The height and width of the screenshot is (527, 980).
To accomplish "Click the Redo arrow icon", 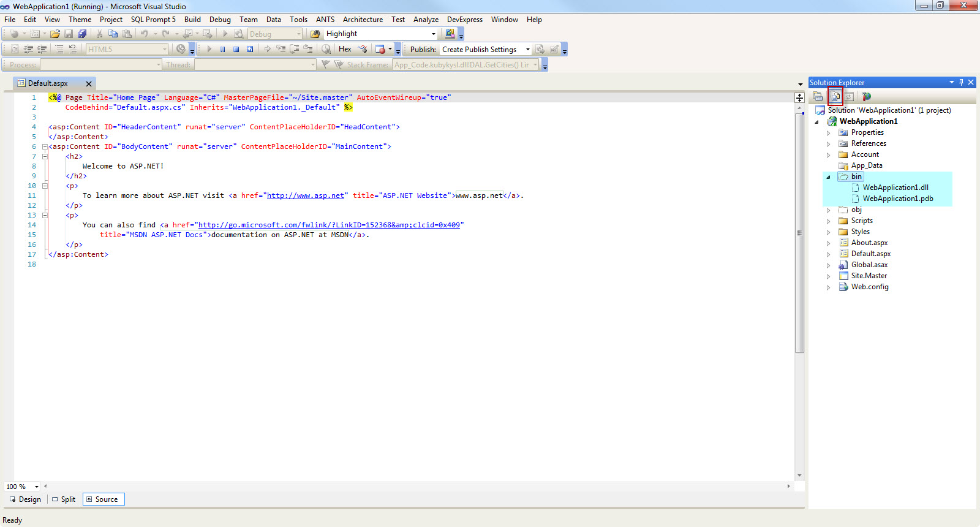I will [165, 34].
